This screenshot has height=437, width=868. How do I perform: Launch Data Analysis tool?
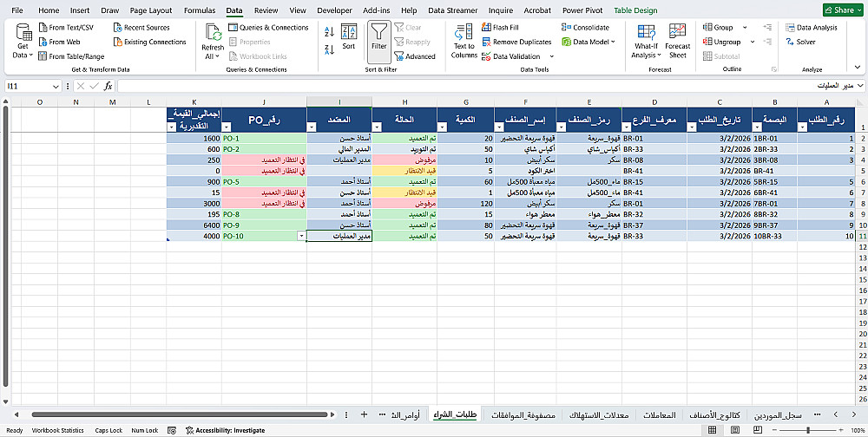pos(811,27)
